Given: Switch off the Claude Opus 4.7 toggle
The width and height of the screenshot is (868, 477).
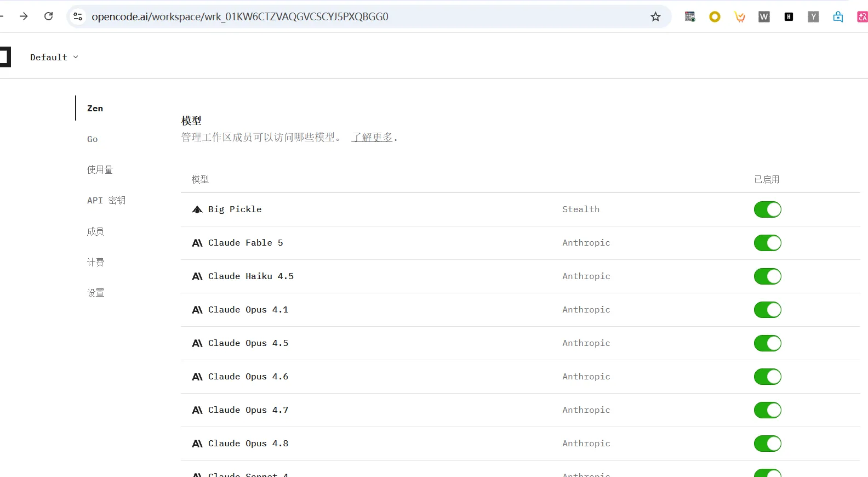Looking at the screenshot, I should pyautogui.click(x=767, y=410).
